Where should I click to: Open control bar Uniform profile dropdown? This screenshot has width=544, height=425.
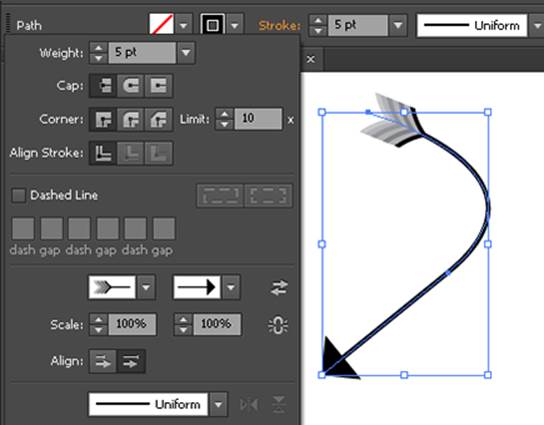coord(537,26)
